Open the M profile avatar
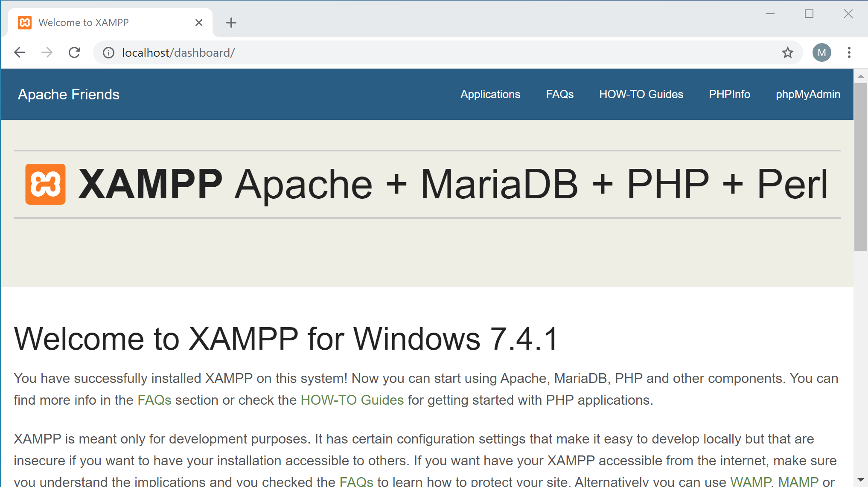The height and width of the screenshot is (487, 868). (x=821, y=52)
